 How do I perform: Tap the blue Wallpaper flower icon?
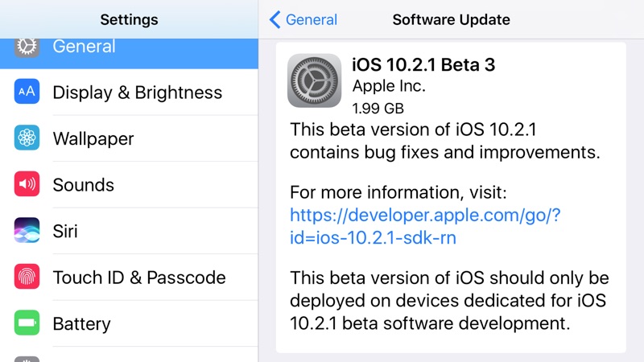pos(27,138)
